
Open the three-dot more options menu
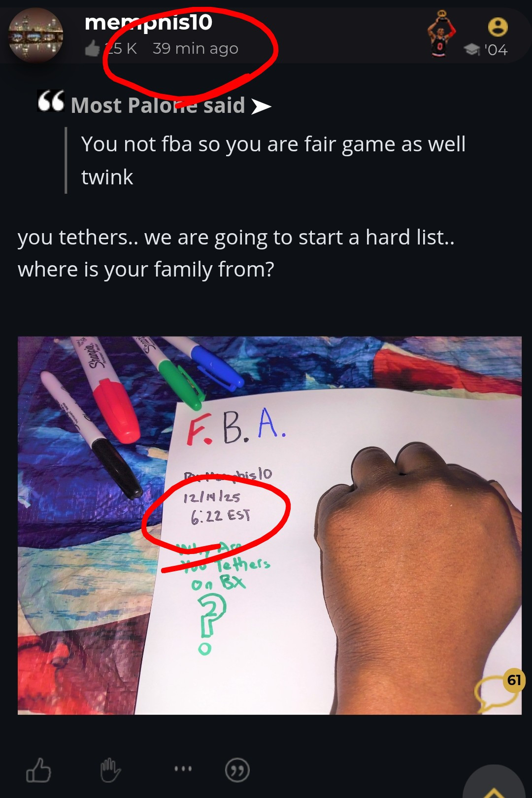point(183,768)
